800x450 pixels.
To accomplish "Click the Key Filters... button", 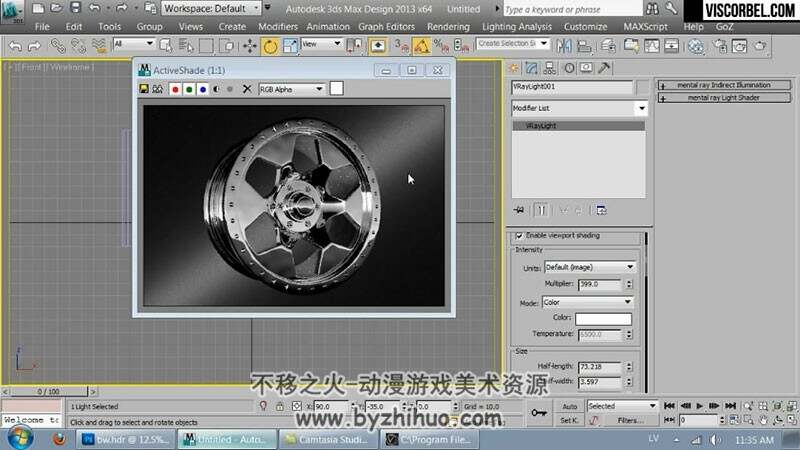I will pos(630,420).
